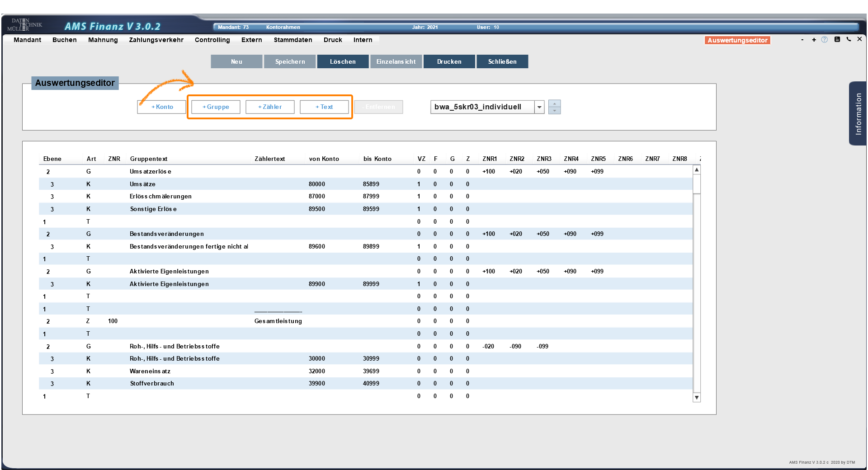Open the notes document icon
The image size is (868, 470).
837,39
